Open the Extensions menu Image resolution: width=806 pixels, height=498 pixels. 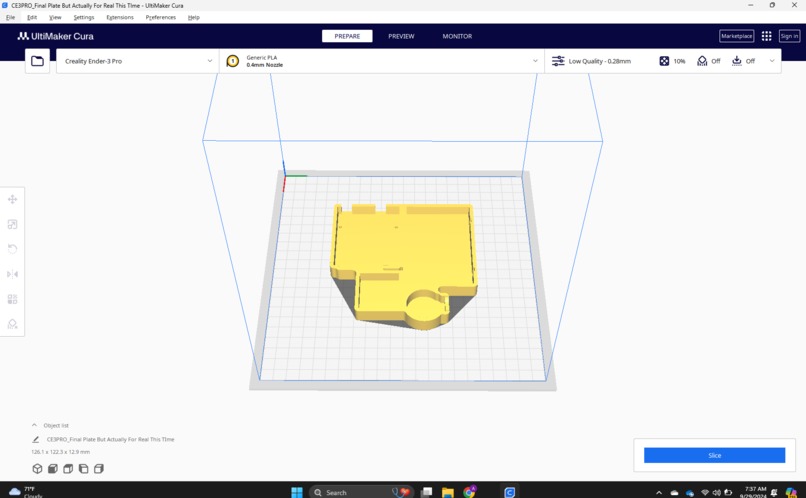pos(120,17)
